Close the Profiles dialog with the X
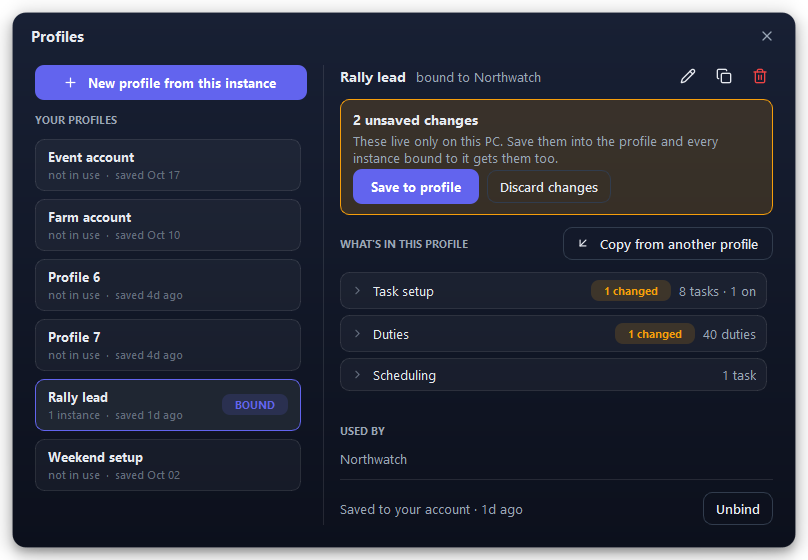The image size is (808, 560). click(766, 36)
